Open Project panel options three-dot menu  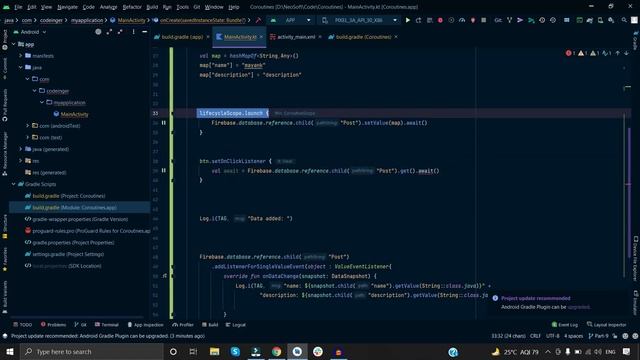pos(133,32)
